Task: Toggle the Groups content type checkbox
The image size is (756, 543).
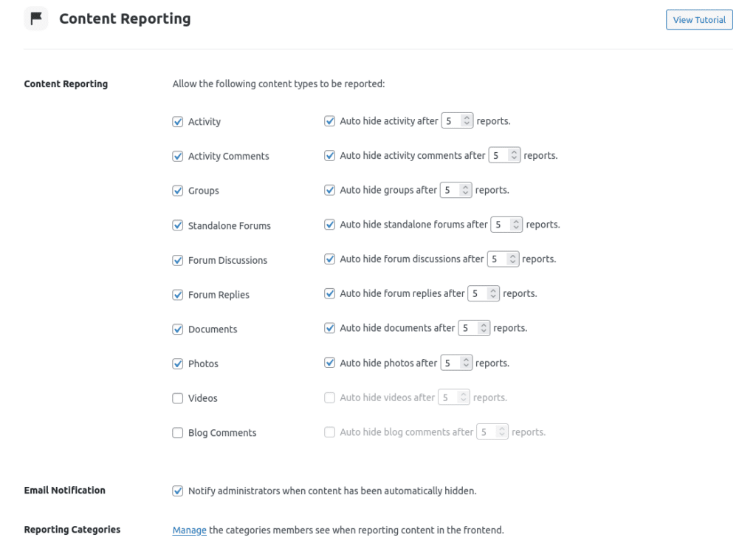Action: tap(177, 191)
